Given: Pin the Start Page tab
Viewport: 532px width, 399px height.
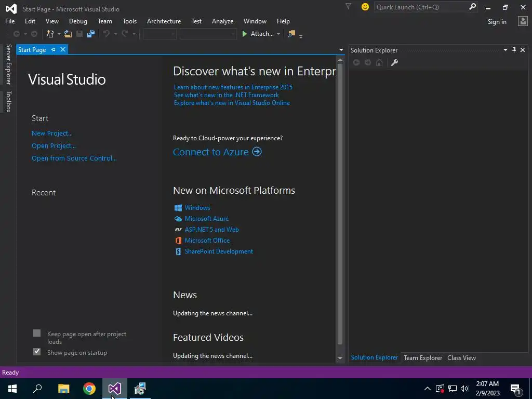Looking at the screenshot, I should 54,49.
